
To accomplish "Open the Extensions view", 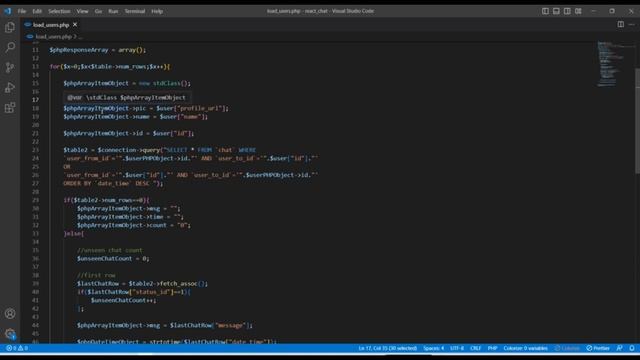I will pyautogui.click(x=10, y=108).
